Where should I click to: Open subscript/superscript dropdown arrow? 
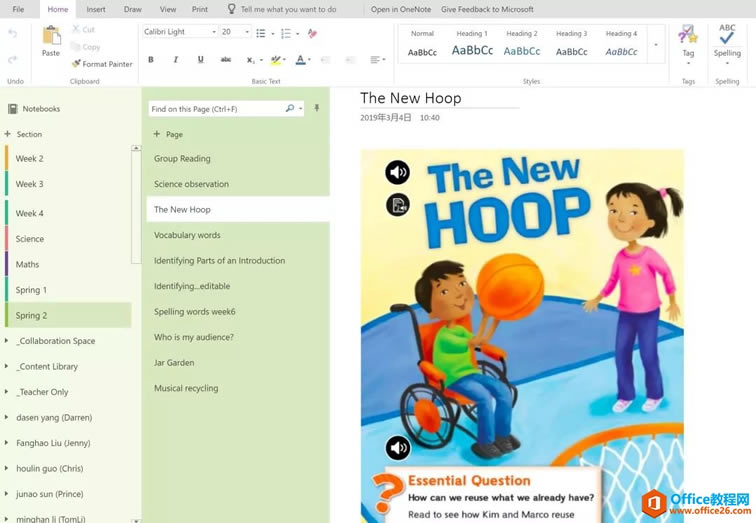coord(261,60)
